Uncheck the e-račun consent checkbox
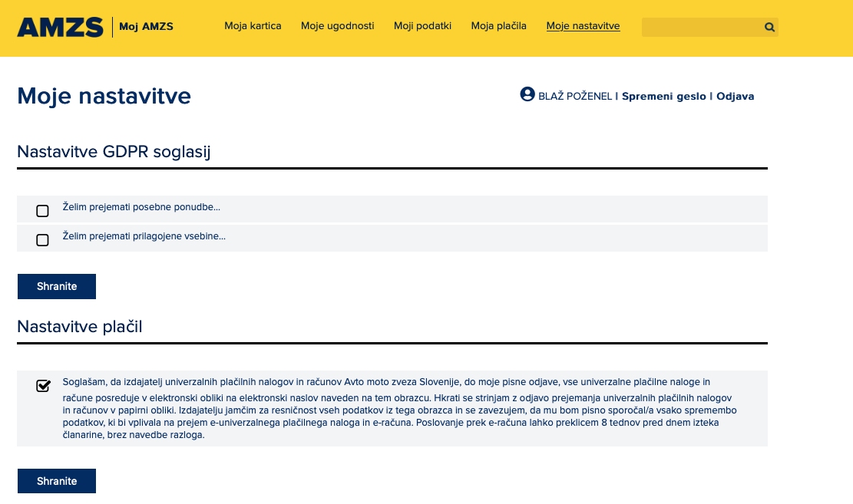The image size is (853, 504). click(x=43, y=385)
